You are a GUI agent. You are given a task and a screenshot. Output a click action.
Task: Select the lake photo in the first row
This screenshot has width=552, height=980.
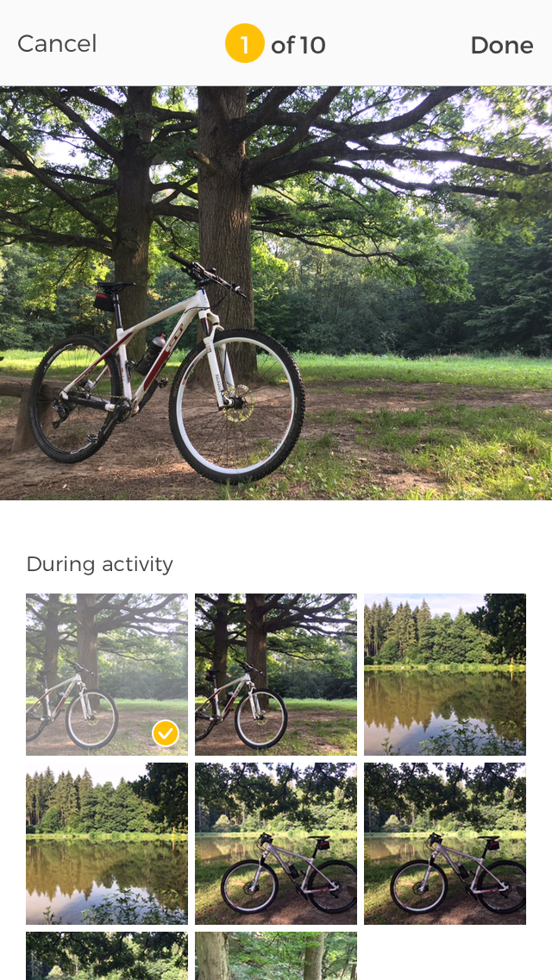(445, 675)
